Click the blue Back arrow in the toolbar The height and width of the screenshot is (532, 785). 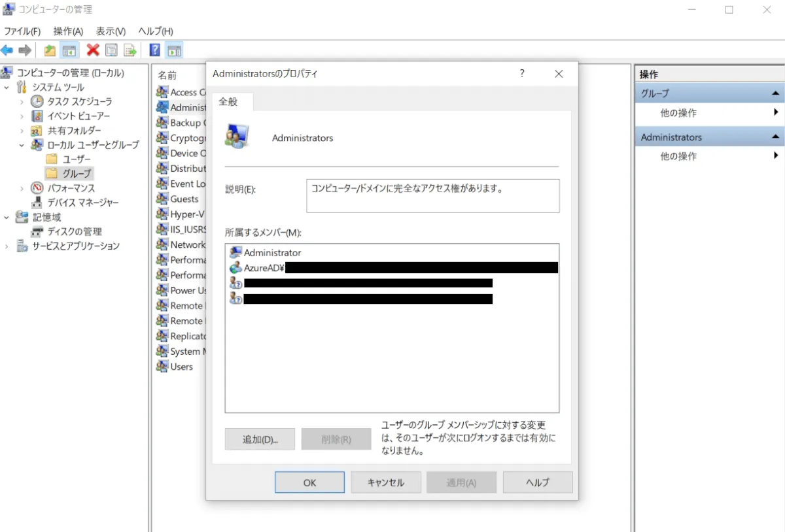7,50
